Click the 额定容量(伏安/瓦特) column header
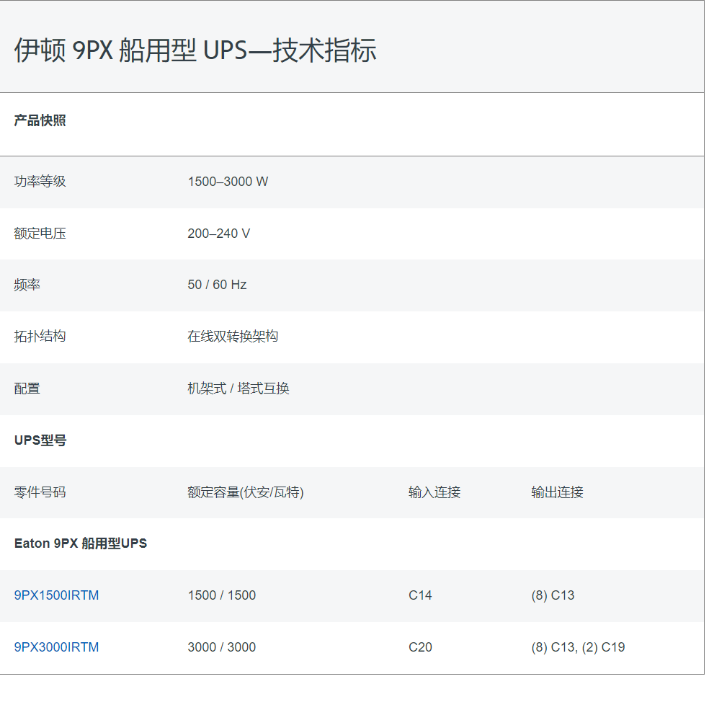709x728 pixels. coord(246,492)
